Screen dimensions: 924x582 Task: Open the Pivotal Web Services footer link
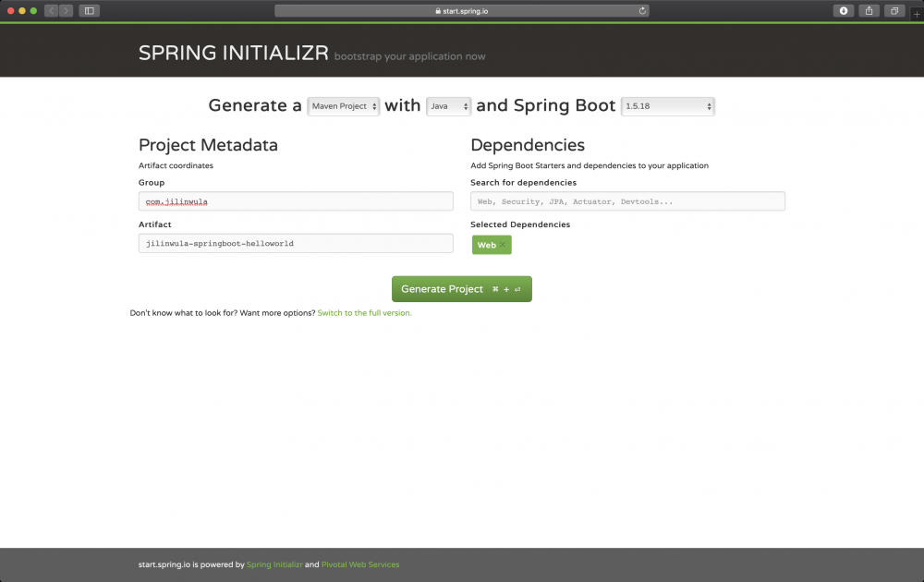point(360,564)
